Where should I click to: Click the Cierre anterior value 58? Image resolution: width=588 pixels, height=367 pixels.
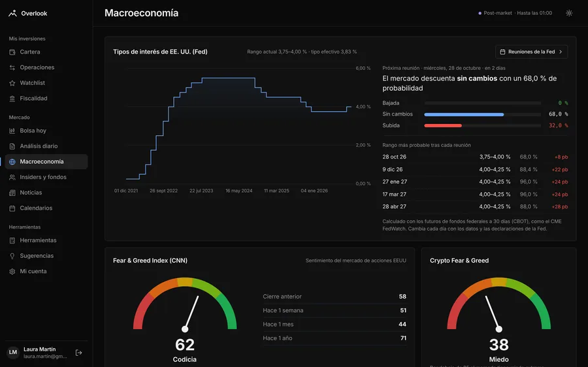click(402, 296)
